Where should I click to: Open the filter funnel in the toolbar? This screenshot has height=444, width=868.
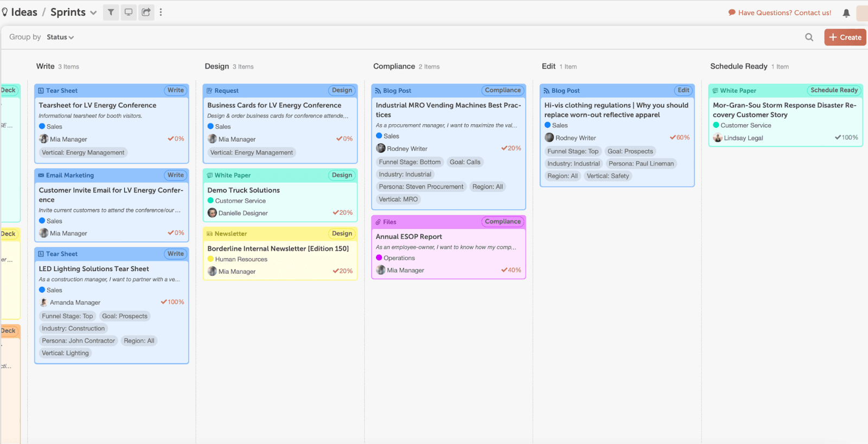tap(111, 12)
